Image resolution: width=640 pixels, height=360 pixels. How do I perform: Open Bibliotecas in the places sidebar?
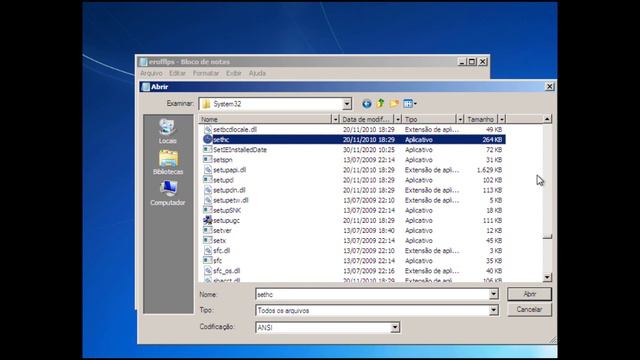(168, 162)
